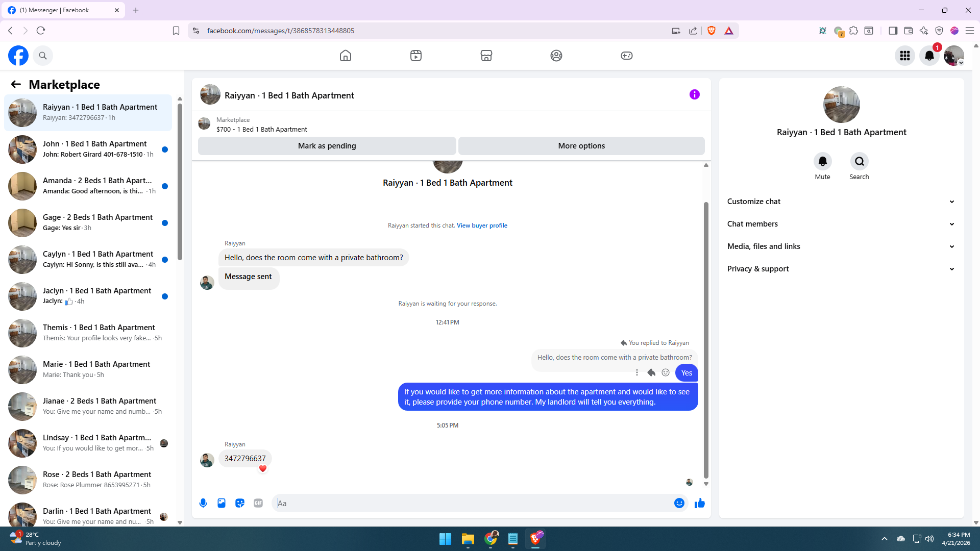
Task: Go to Facebook Marketplace tab
Action: pos(486,56)
